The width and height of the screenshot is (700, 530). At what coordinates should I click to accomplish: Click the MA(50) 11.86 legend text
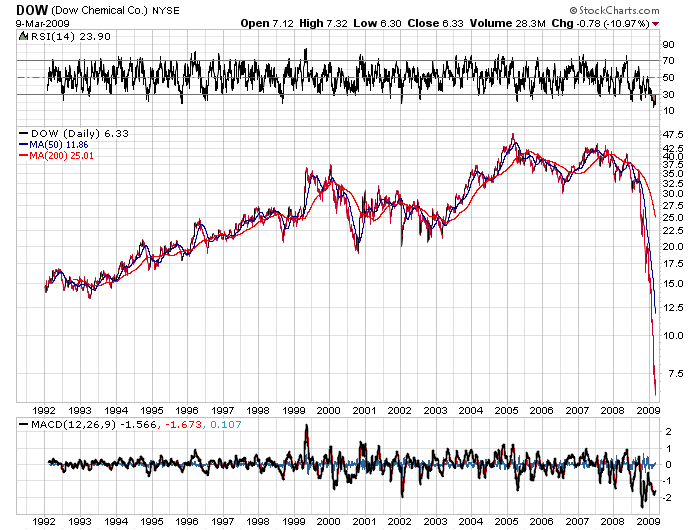(59, 145)
